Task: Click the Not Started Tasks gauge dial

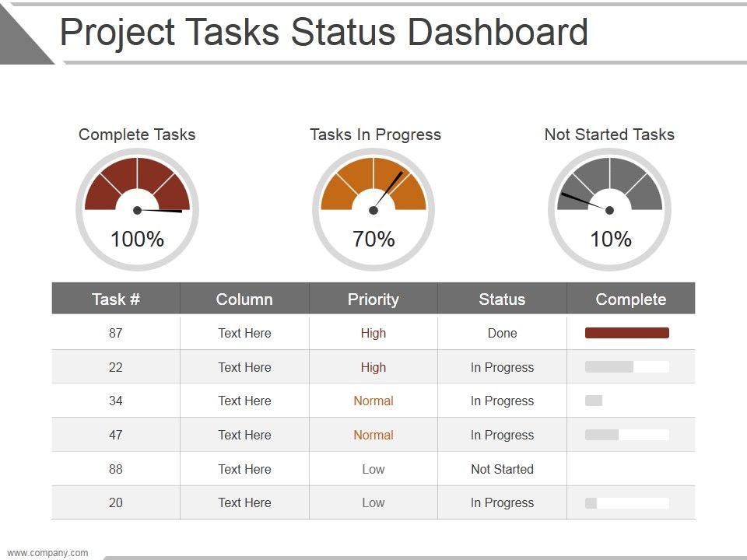Action: 610,187
